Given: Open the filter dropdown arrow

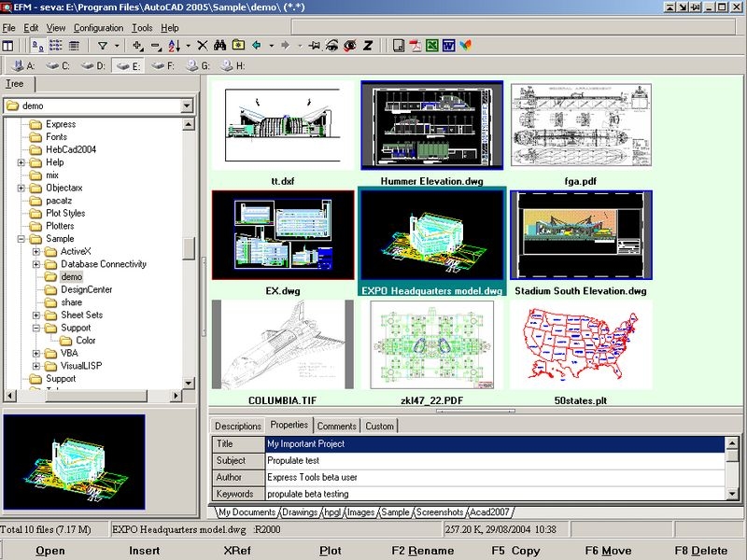Looking at the screenshot, I should 117,46.
